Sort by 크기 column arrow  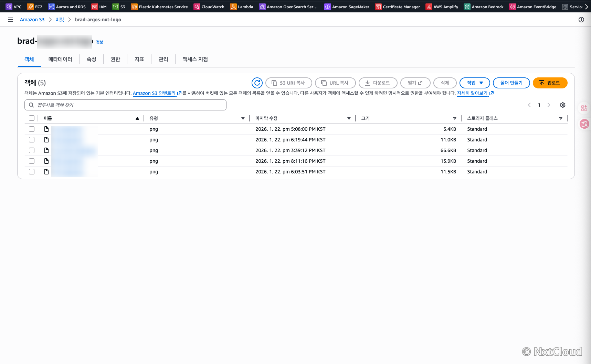455,118
